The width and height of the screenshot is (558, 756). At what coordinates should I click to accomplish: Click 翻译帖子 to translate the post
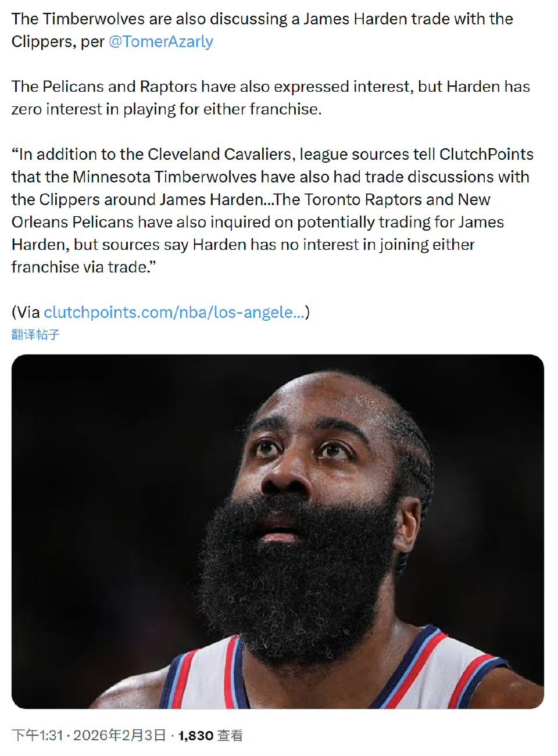35,335
